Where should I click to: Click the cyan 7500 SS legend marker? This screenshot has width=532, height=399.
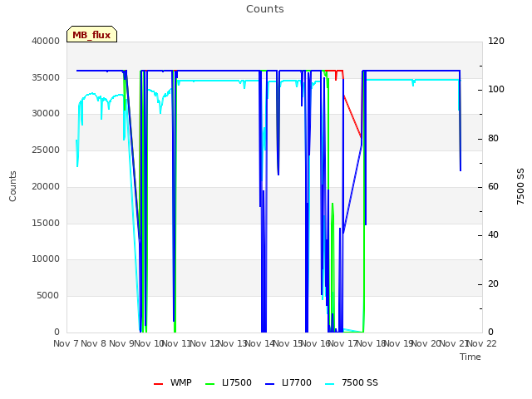pos(329,384)
